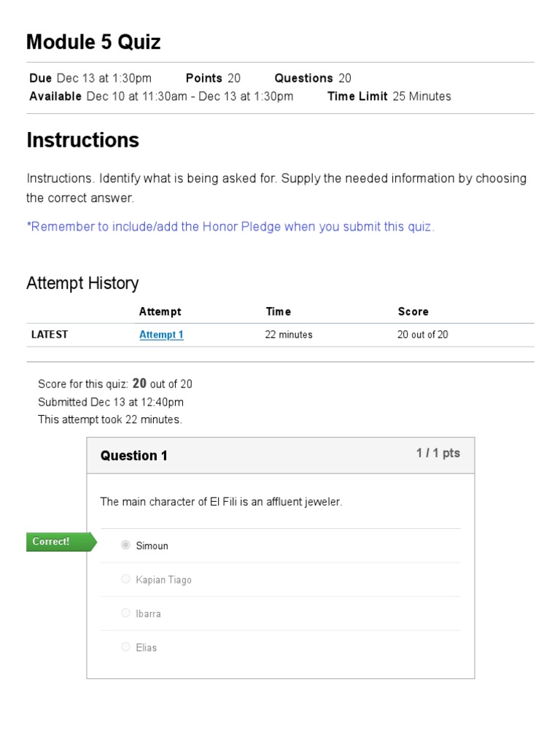Click the Honor Pledge reminder text

click(230, 227)
